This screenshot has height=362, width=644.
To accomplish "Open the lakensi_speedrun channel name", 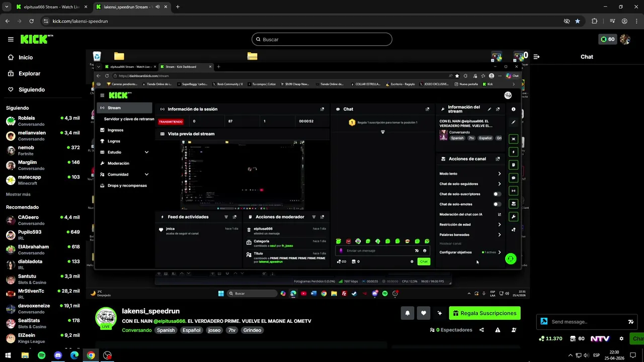I will pyautogui.click(x=151, y=311).
